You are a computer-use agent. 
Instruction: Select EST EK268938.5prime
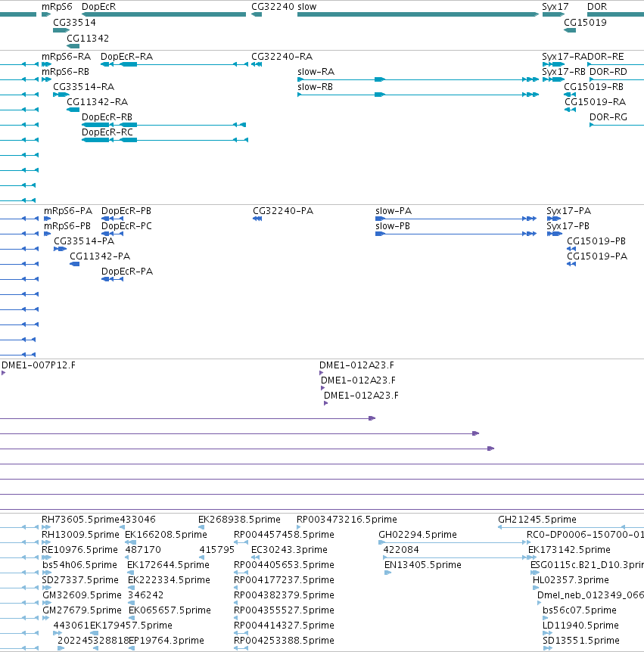click(x=239, y=520)
